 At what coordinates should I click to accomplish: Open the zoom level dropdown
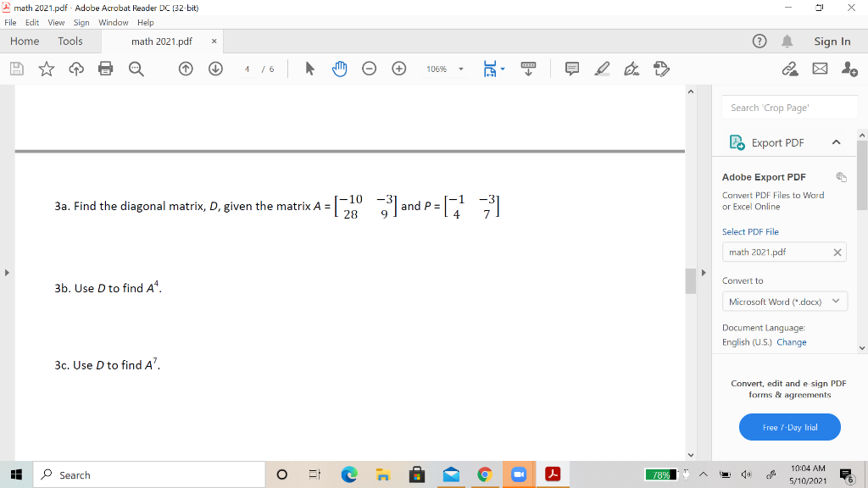click(461, 69)
